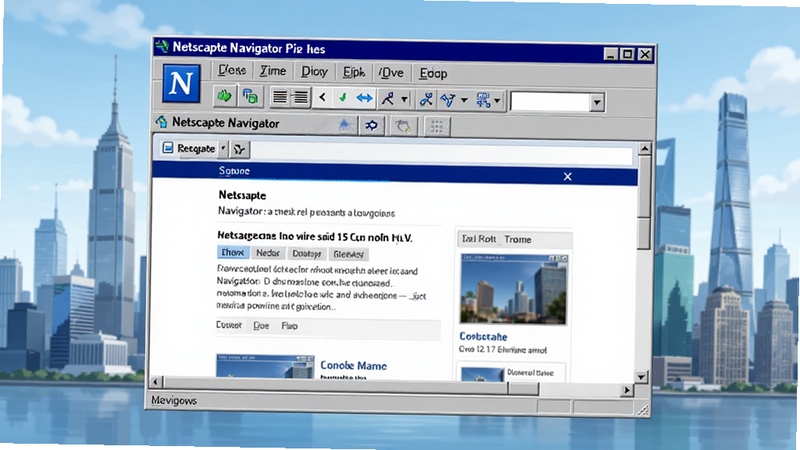Click the faded folder icon in second row
This screenshot has width=800, height=450.
pos(403,126)
